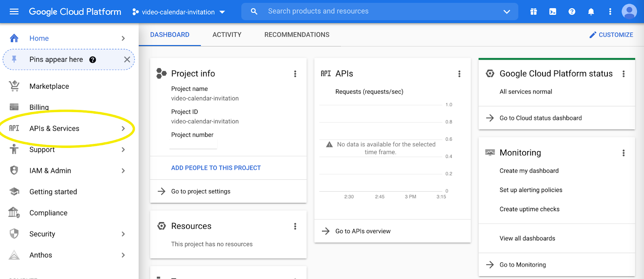Open the APIs card options menu
Viewport: 644px width, 279px height.
459,74
